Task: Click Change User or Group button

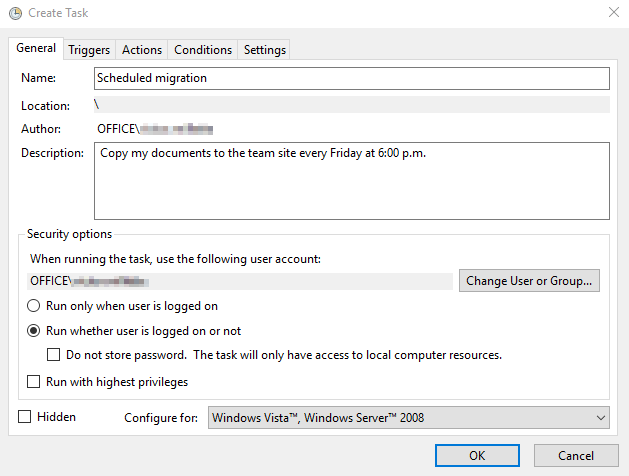Action: click(x=529, y=281)
